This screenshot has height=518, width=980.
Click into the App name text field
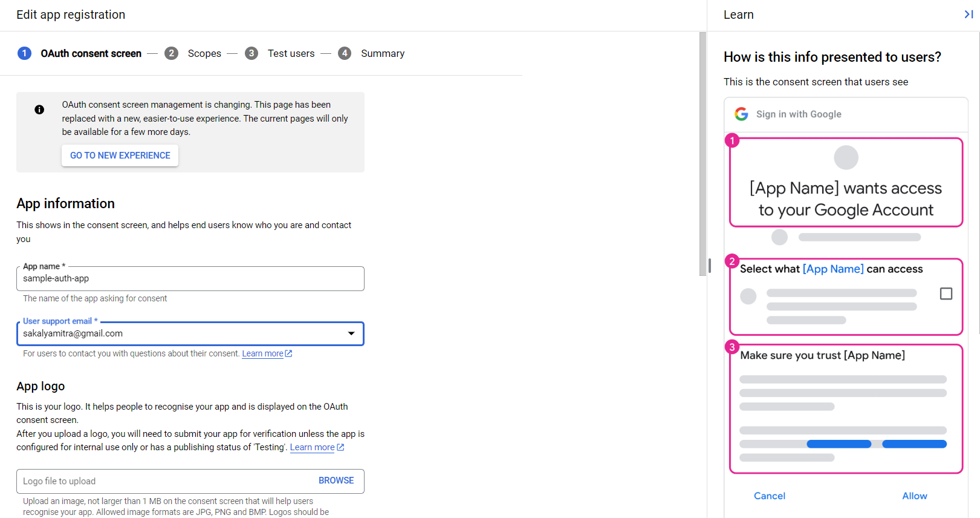(x=190, y=278)
